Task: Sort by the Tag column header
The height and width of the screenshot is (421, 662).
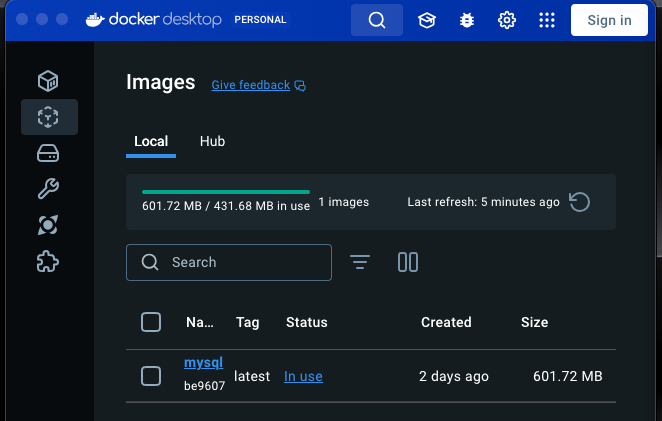Action: pos(247,323)
